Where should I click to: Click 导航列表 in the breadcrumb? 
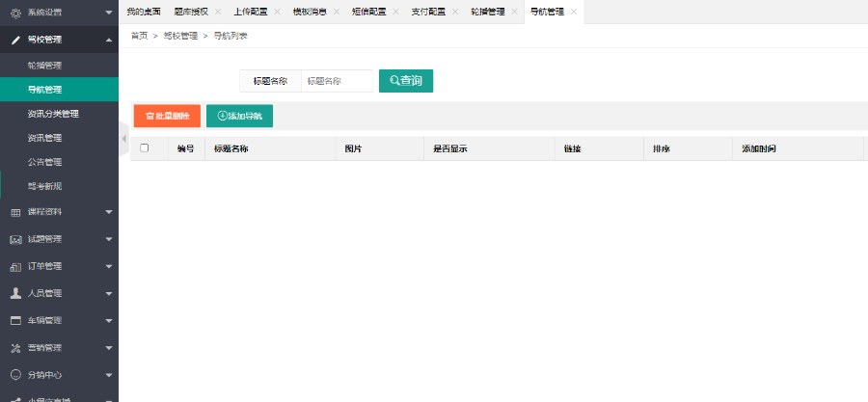coord(231,36)
